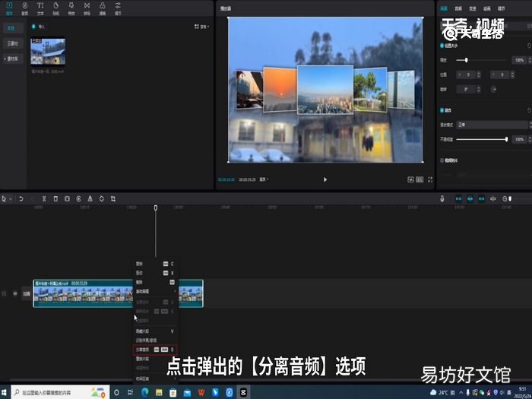Switch to the Speed (变速) properties tab
This screenshot has height=399, width=532.
point(473,8)
